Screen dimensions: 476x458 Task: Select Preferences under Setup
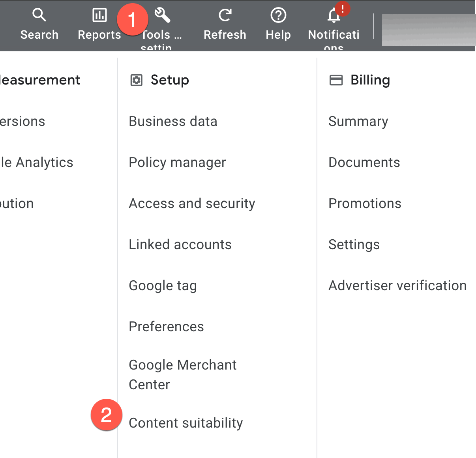click(166, 327)
